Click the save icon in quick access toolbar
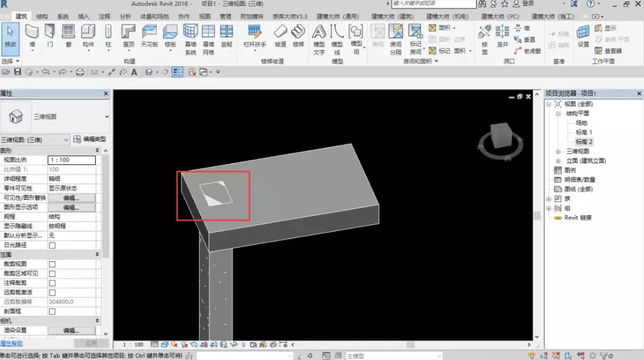Image resolution: width=644 pixels, height=360 pixels. 17,72
